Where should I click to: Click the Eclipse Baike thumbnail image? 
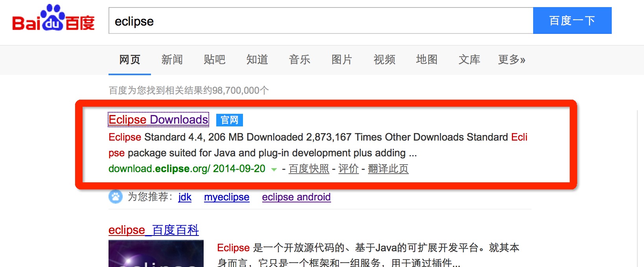pyautogui.click(x=156, y=254)
